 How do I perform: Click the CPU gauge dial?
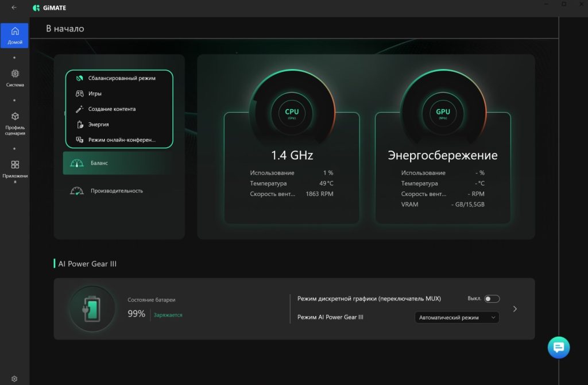(292, 112)
